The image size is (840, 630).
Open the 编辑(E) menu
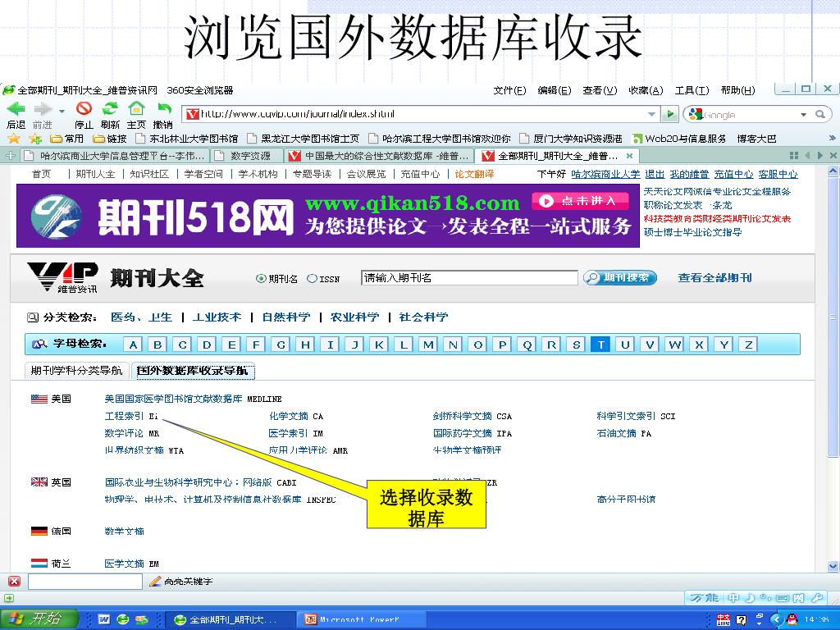coord(554,90)
